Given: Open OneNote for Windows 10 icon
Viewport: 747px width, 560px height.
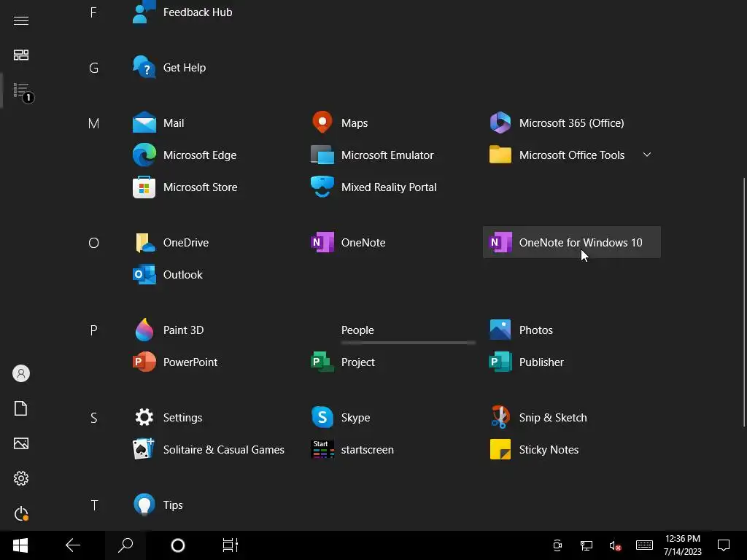Looking at the screenshot, I should click(500, 242).
